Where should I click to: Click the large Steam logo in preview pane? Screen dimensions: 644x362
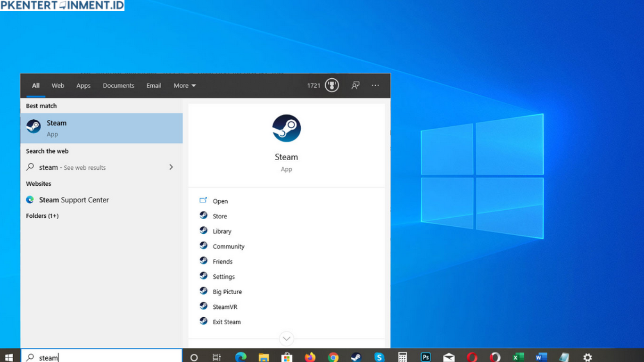(286, 128)
